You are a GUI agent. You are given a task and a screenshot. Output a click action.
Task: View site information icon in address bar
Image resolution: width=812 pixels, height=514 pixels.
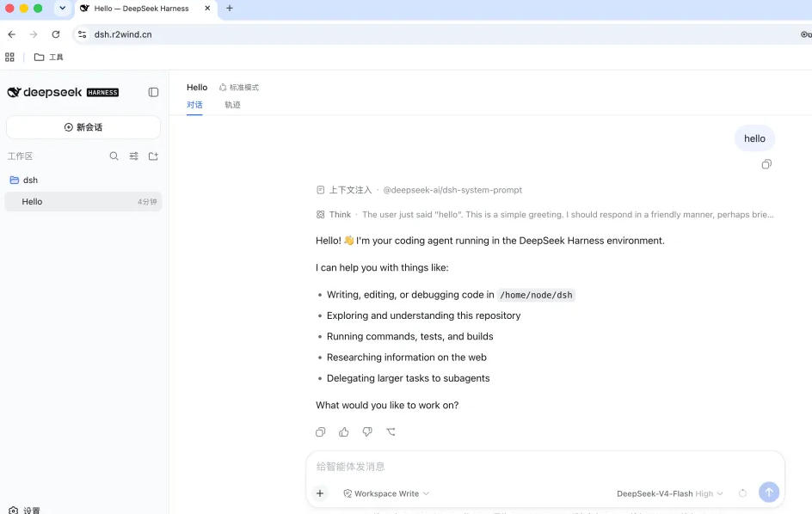tap(82, 34)
